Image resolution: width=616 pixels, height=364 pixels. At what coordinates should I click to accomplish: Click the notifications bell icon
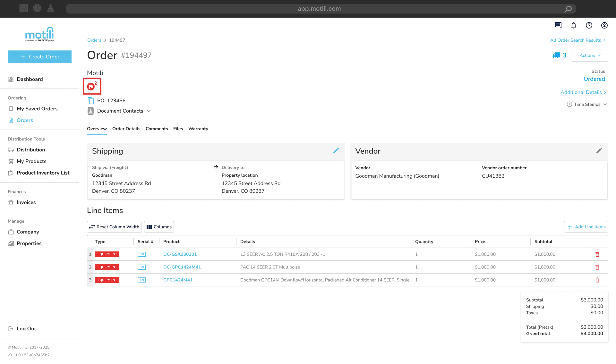tap(574, 25)
